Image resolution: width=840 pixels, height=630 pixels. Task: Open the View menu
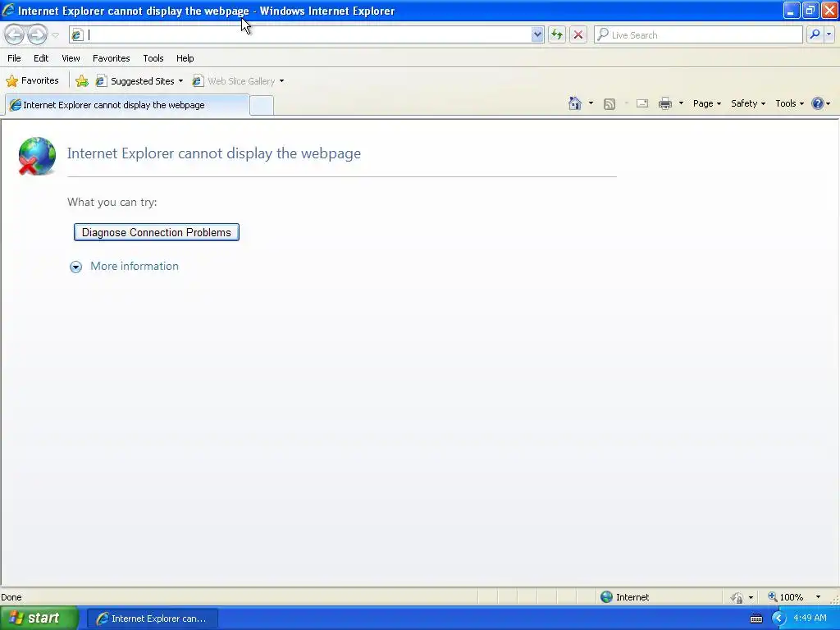click(x=71, y=58)
